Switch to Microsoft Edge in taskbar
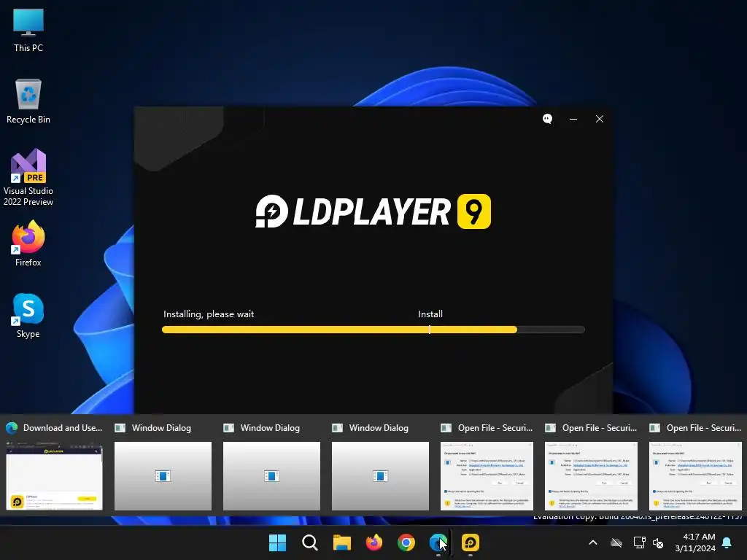Viewport: 747px width, 560px height. pyautogui.click(x=438, y=542)
